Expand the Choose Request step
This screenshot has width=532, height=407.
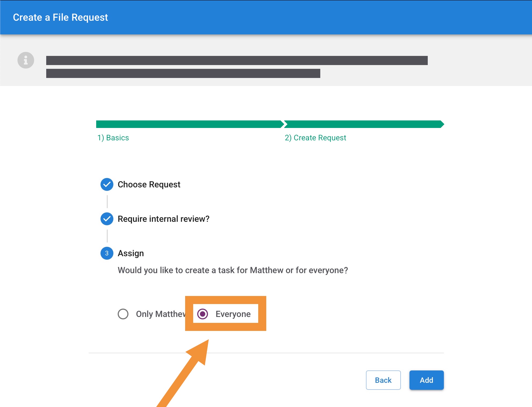tap(149, 184)
